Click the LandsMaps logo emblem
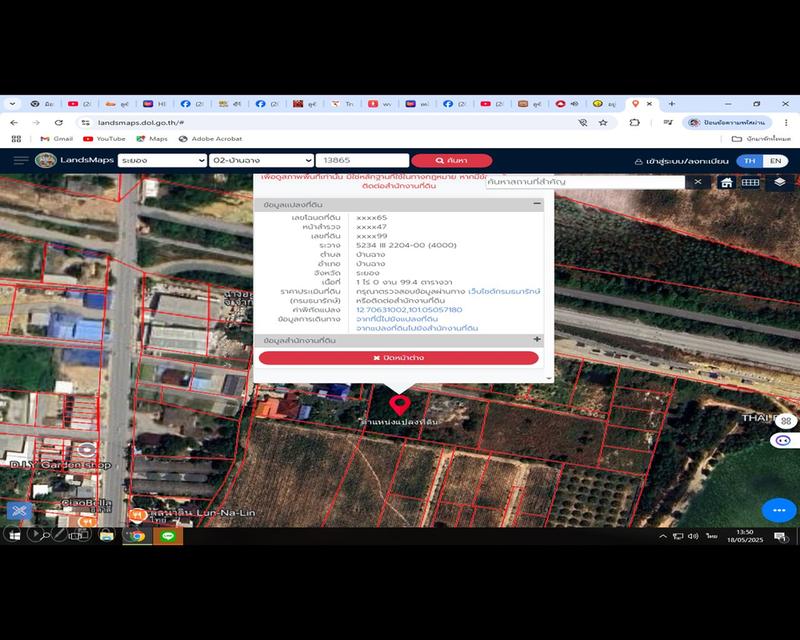Viewport: 800px width, 640px height. click(46, 160)
